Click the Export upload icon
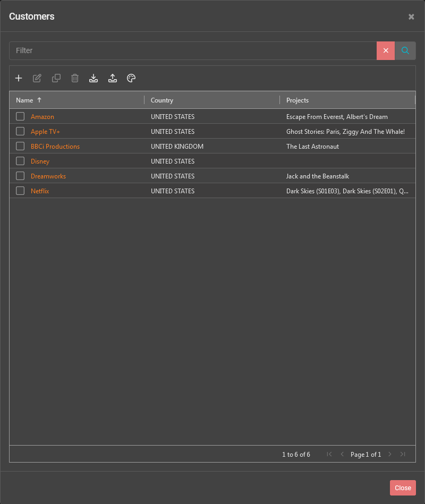Viewport: 425px width, 504px height. click(x=113, y=78)
